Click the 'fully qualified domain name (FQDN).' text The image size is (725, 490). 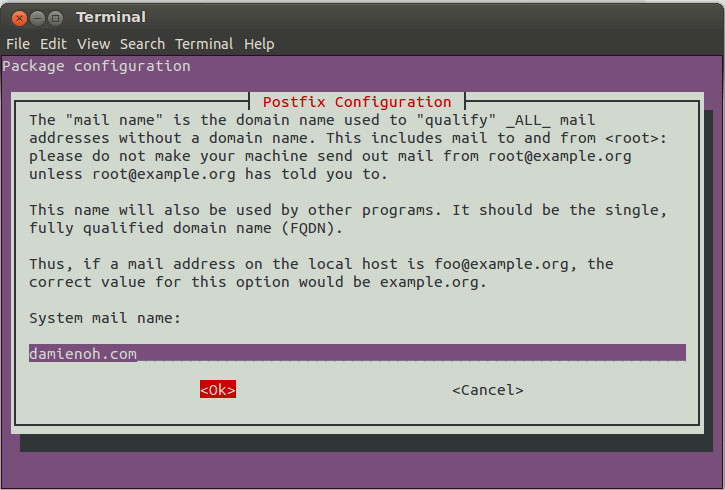[186, 228]
